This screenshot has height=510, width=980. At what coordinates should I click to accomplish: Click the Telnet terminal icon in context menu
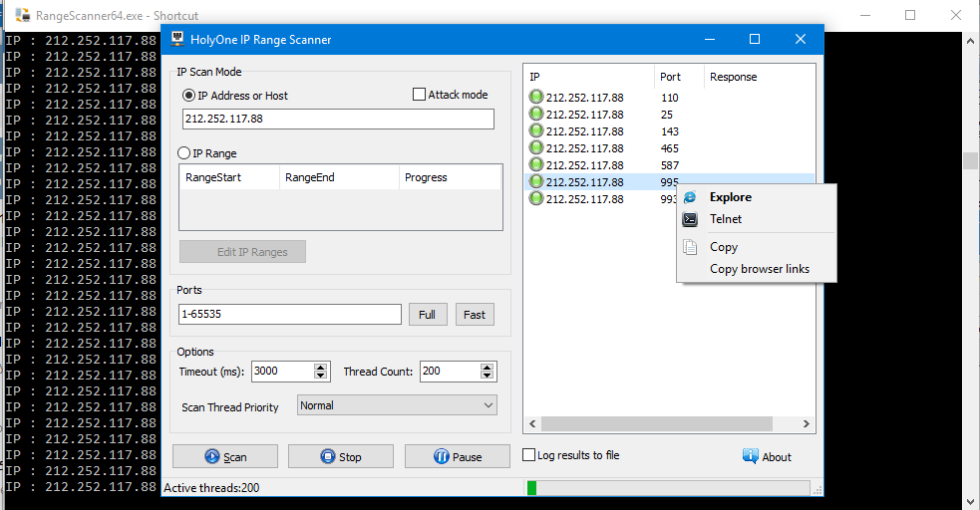690,219
